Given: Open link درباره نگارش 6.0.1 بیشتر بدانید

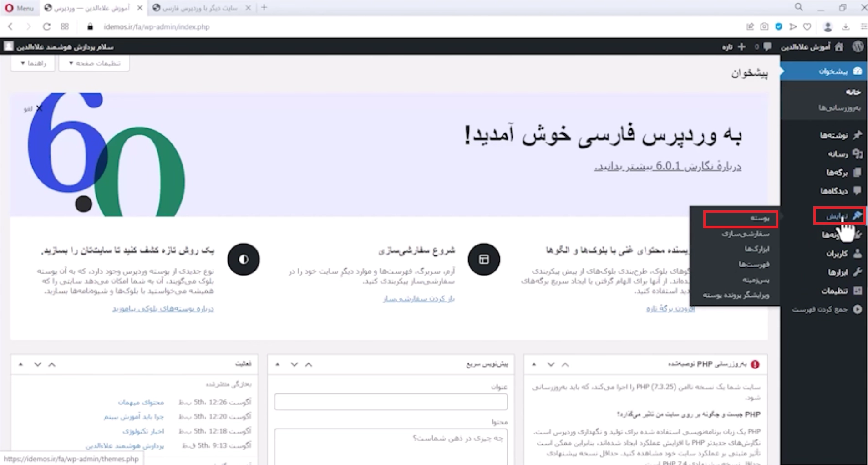Looking at the screenshot, I should point(668,166).
